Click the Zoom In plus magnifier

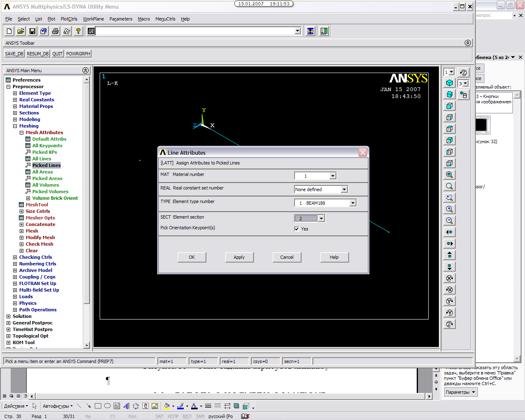[x=450, y=209]
